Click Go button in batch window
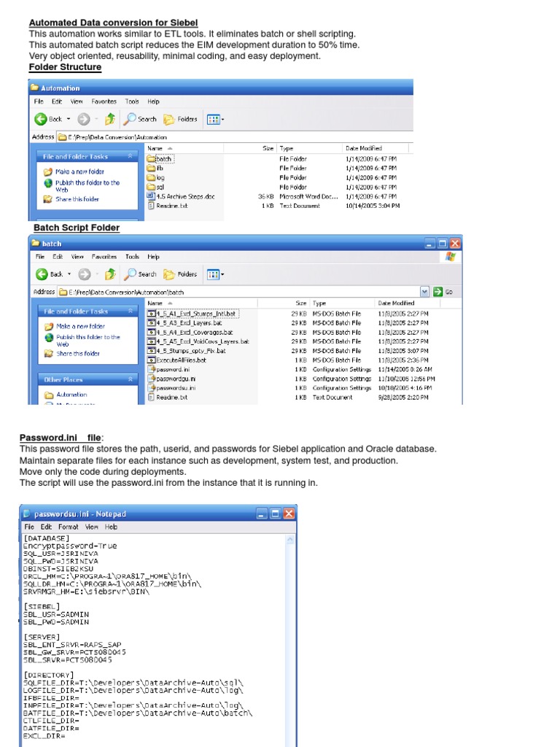 (443, 292)
